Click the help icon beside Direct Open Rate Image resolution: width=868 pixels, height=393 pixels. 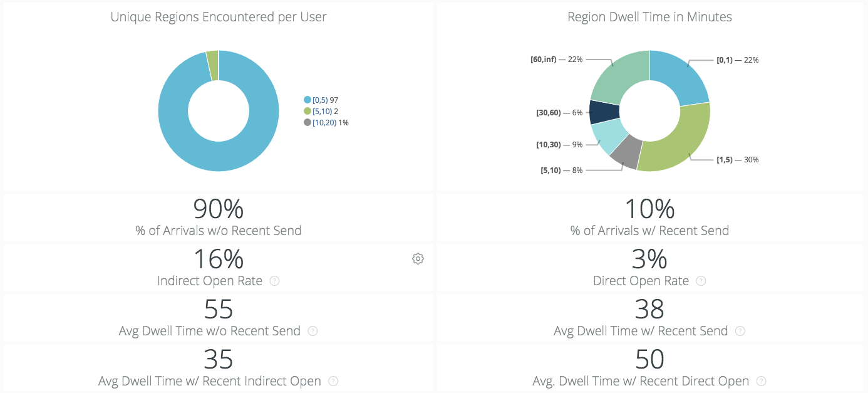pos(701,281)
